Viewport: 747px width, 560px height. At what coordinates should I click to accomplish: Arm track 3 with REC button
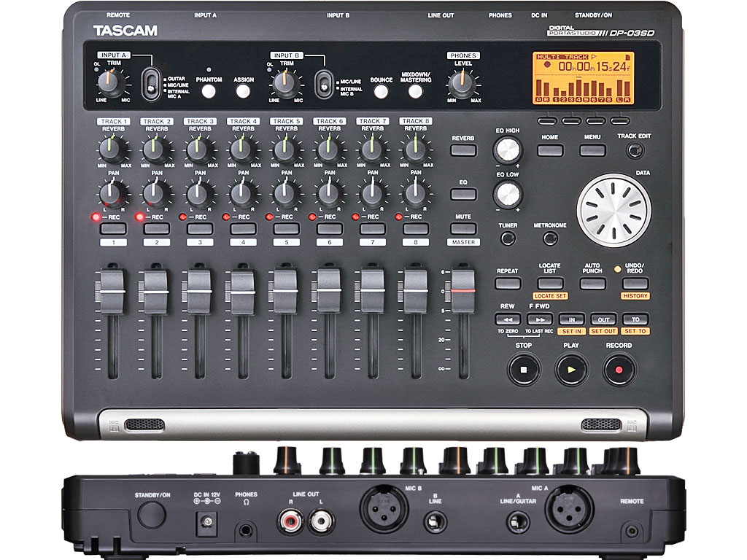[x=200, y=228]
